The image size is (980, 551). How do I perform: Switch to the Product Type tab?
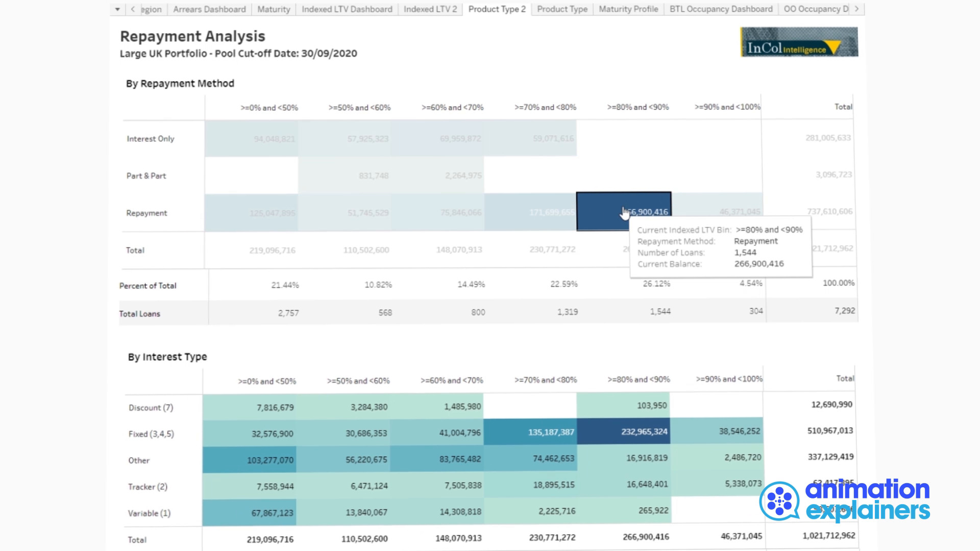(x=562, y=9)
